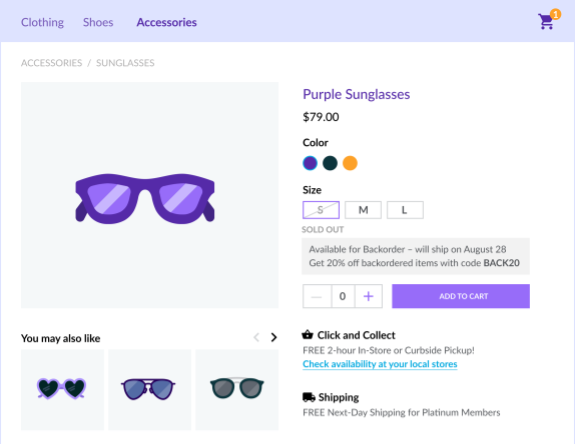Open the Clothing menu
Viewport: 575px width, 444px height.
pos(42,22)
